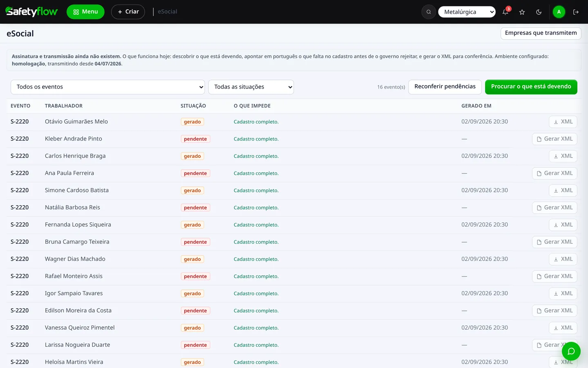This screenshot has width=588, height=368.
Task: Click S-2220 in Vanessa Queiroz Pimentel row
Action: pos(20,328)
